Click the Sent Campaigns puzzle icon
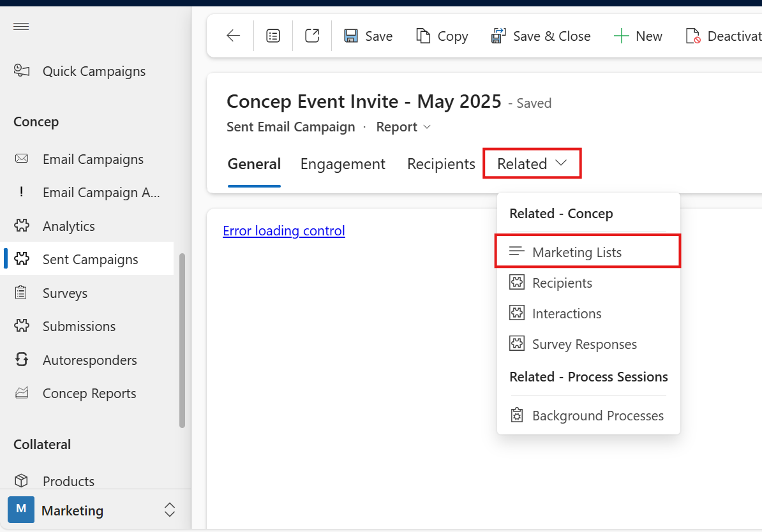This screenshot has height=532, width=762. click(x=22, y=258)
